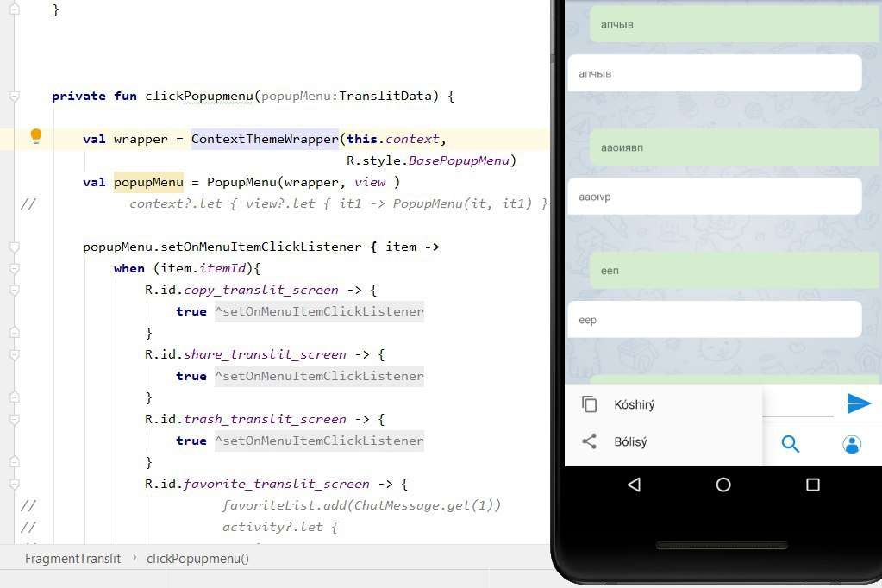Tap the white message bubble 'апчыв'
882x588 pixels.
pyautogui.click(x=715, y=73)
